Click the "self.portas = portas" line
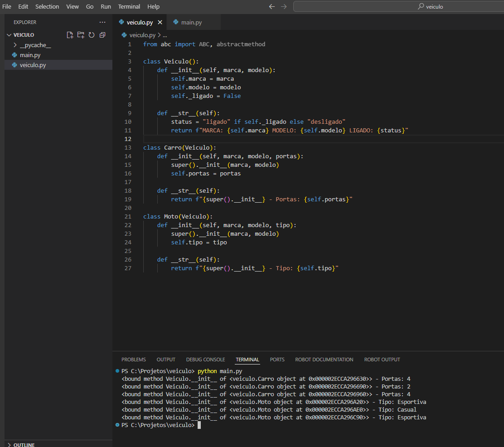The image size is (504, 447). pos(206,173)
